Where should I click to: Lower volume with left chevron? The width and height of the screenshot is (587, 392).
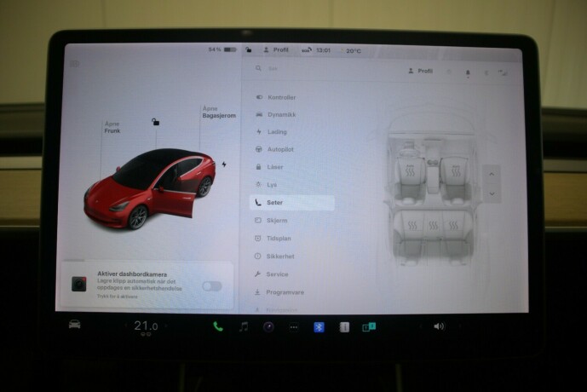(x=420, y=326)
